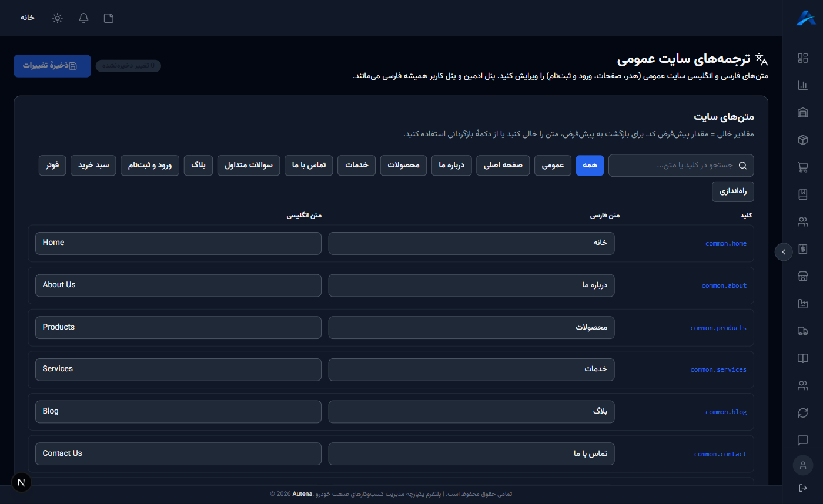Open the open-book icon in sidebar
This screenshot has width=823, height=504.
point(802,358)
